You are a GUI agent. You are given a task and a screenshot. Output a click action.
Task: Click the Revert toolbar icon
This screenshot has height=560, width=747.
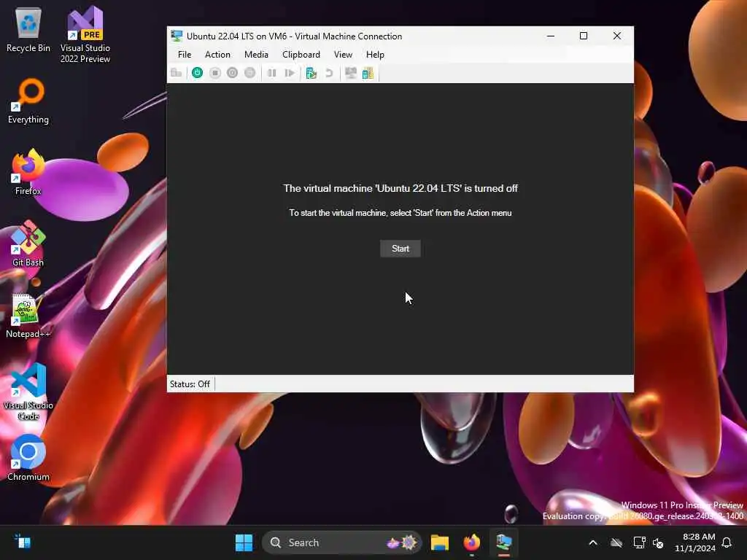(x=329, y=73)
